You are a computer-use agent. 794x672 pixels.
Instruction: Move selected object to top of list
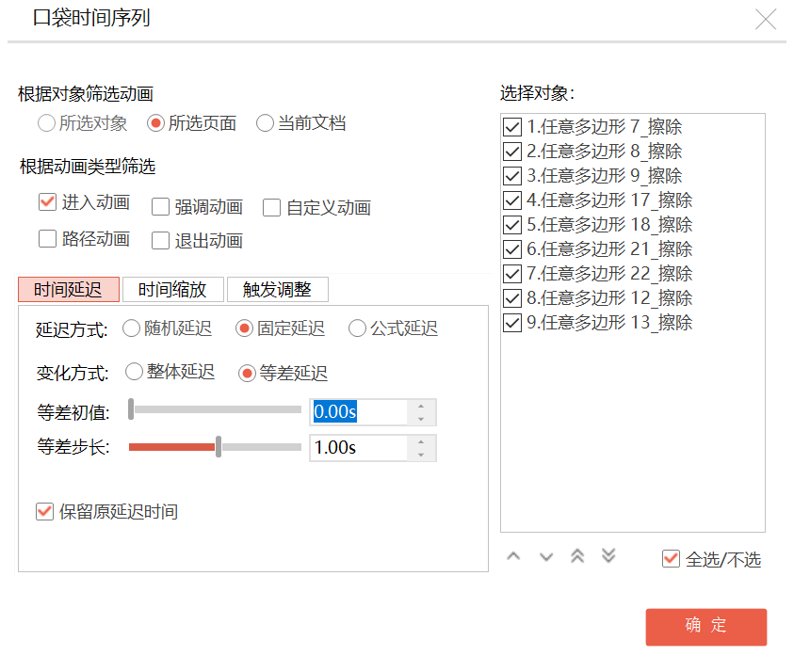(577, 555)
